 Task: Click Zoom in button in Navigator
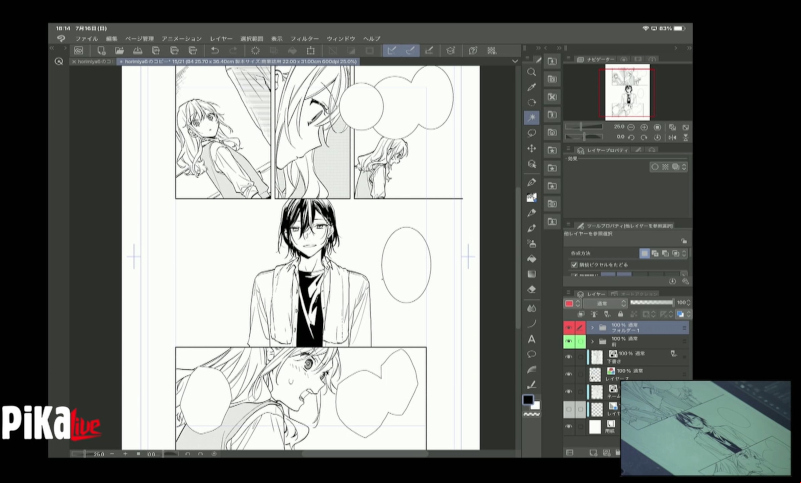point(644,127)
